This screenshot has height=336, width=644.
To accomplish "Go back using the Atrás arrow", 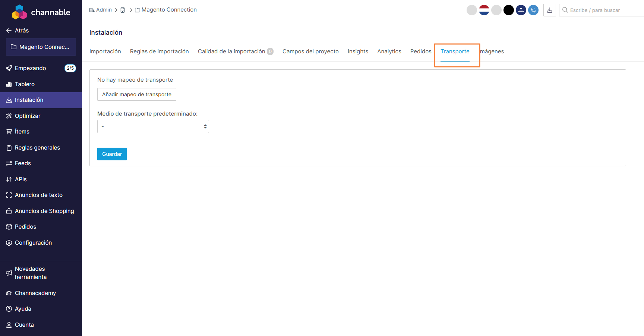I will tap(9, 31).
